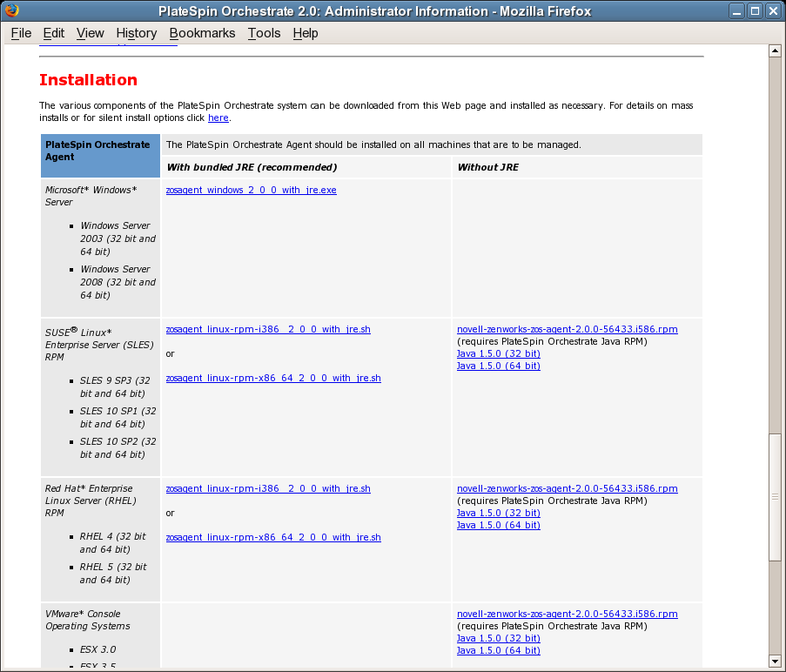Image resolution: width=786 pixels, height=672 pixels.
Task: Click 'Microsoft* Windows* Server' row label
Action: pos(91,196)
